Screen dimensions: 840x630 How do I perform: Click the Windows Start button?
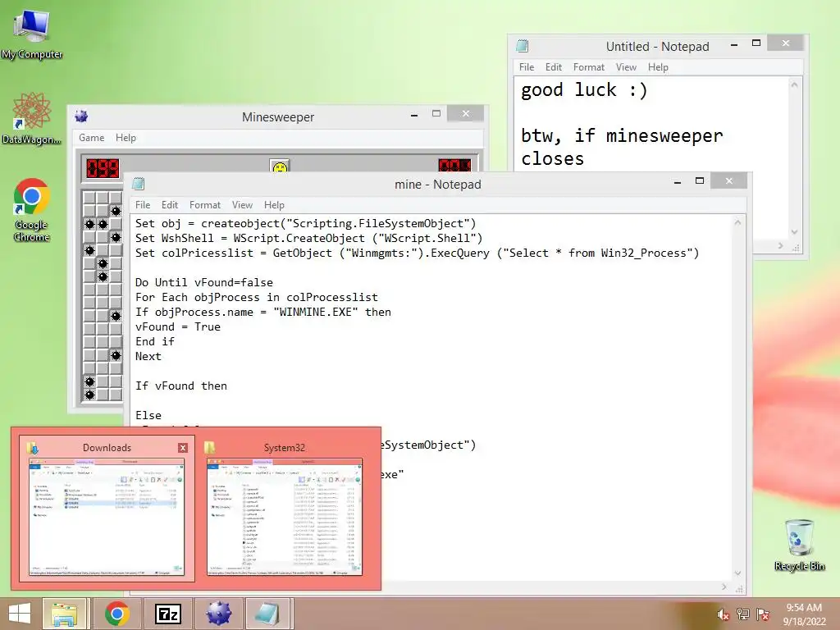20,614
